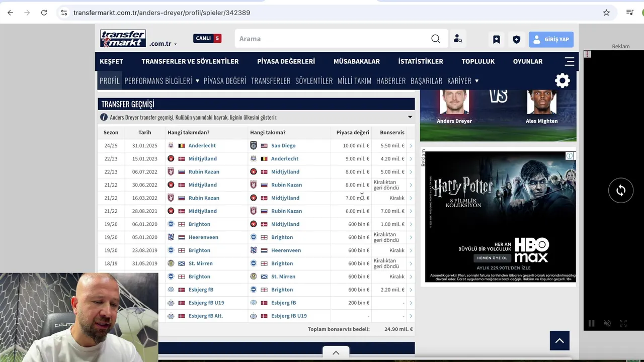Open site information icon left of the URL

(63, 13)
